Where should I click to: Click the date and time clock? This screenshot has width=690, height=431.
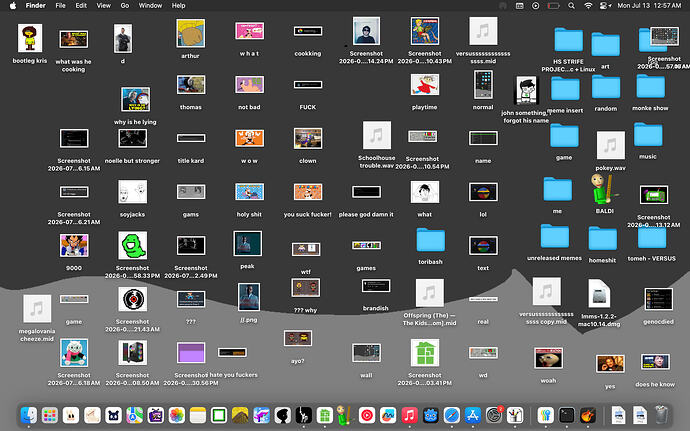649,6
